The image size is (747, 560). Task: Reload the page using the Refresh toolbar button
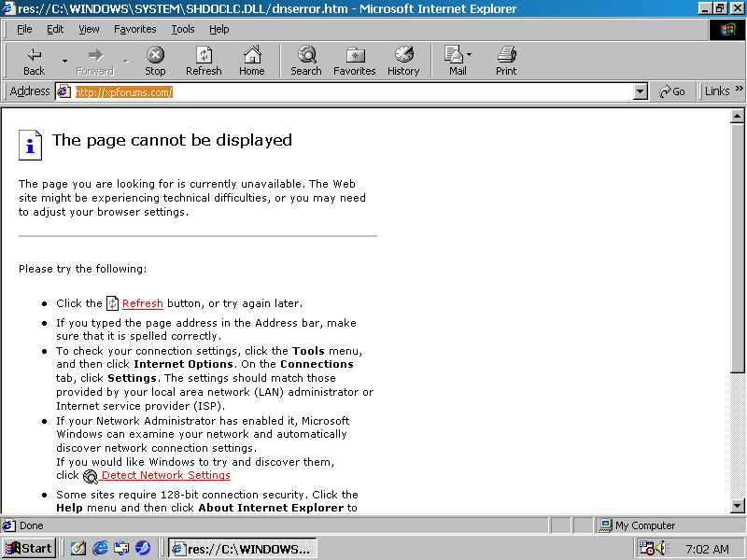click(x=204, y=61)
